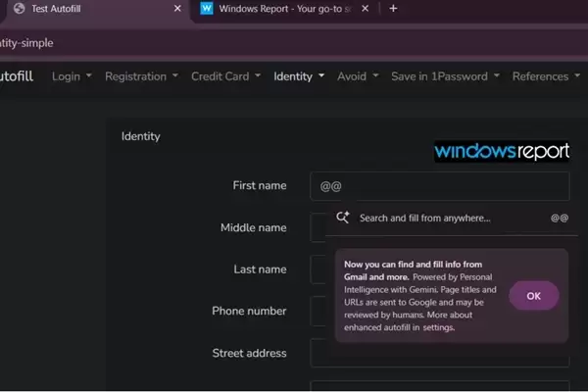Click the Identity card heading text

tap(140, 136)
